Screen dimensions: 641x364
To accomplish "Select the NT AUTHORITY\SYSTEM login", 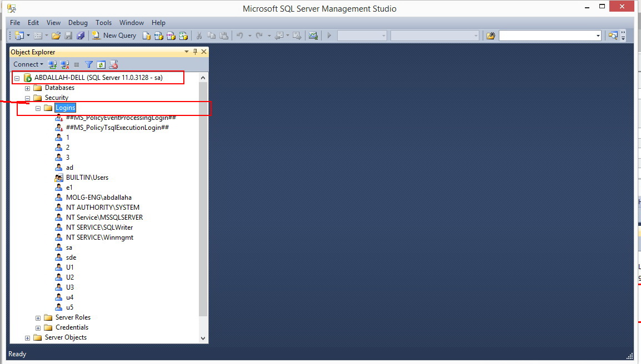I will coord(103,208).
